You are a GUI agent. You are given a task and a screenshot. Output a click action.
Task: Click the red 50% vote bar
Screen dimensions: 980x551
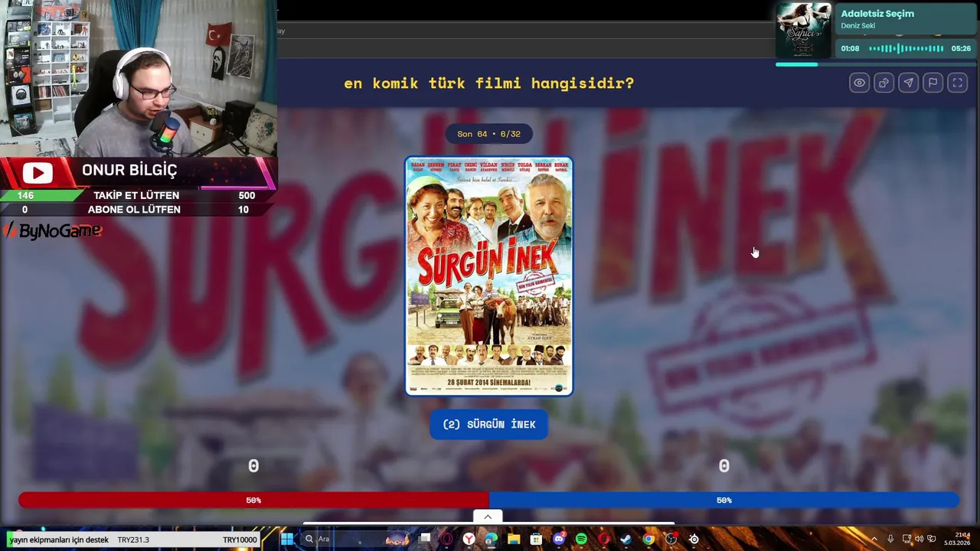point(253,500)
